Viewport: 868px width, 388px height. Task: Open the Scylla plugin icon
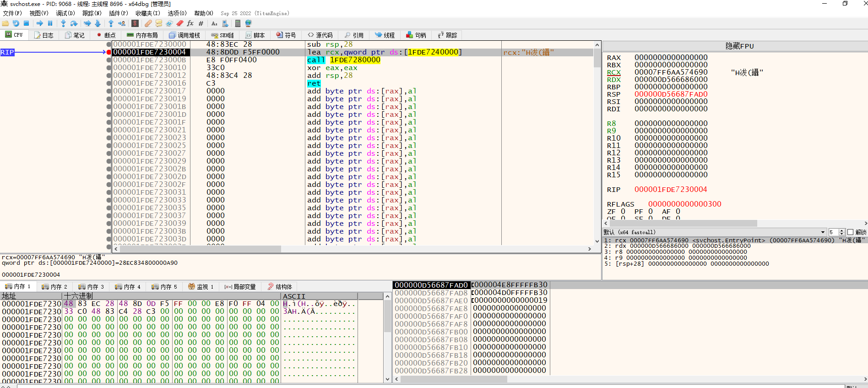(x=135, y=23)
